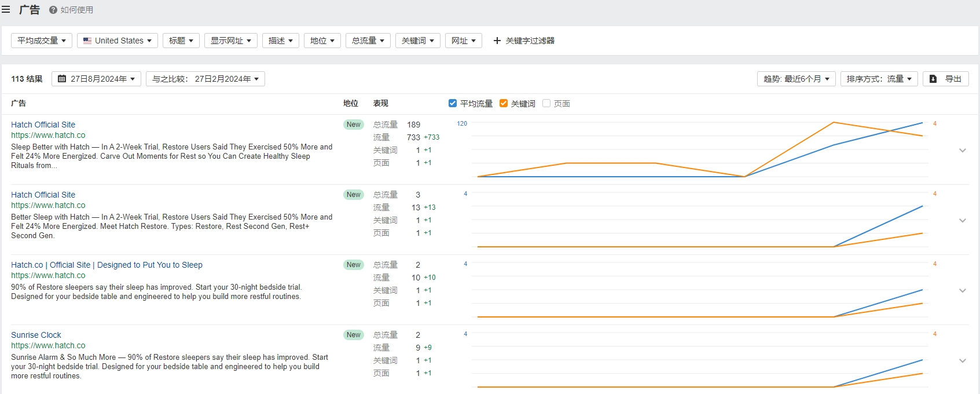
Task: Open the Hatch Official Site ad with 3 总流量
Action: (x=43, y=195)
